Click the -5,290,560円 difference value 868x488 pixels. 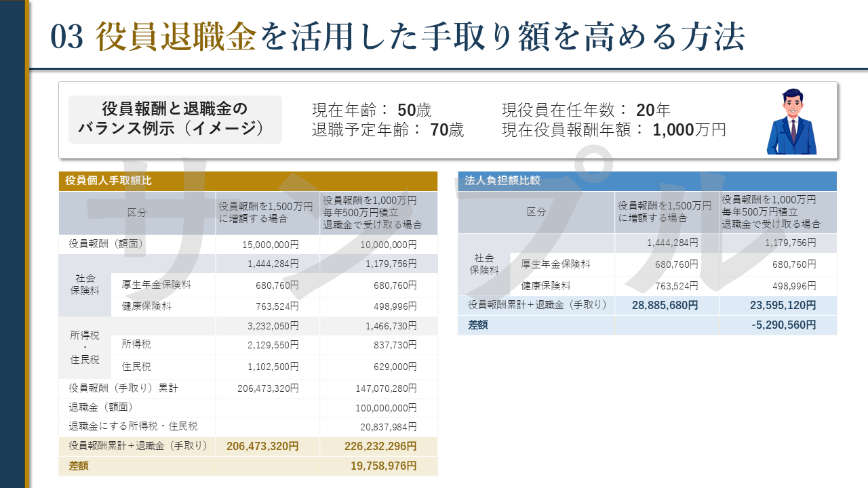click(x=783, y=325)
